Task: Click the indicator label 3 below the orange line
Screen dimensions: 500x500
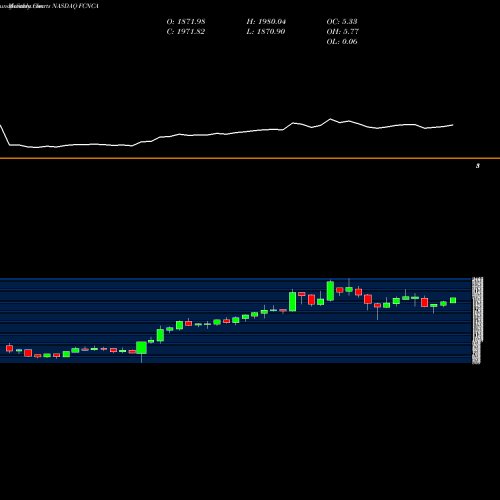Action: [478, 166]
